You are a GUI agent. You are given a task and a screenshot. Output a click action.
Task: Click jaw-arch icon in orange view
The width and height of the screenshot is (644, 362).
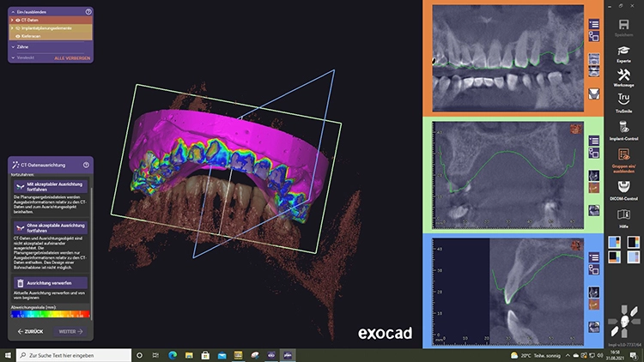594,94
